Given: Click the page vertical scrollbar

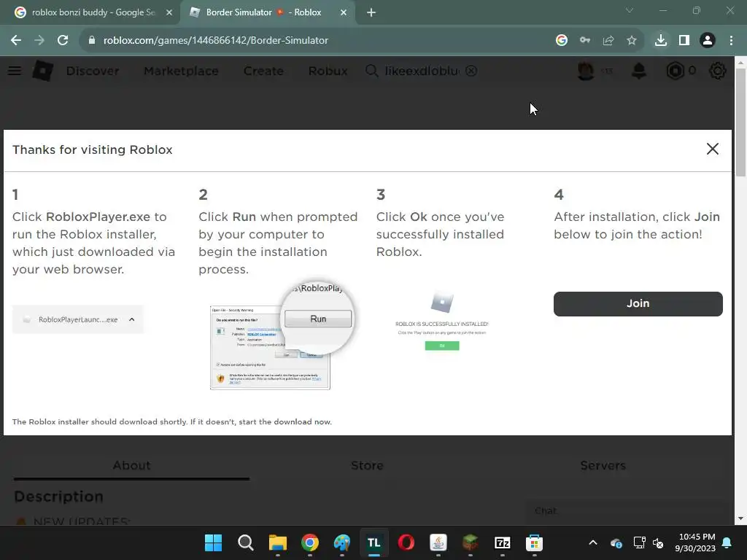Looking at the screenshot, I should click(x=740, y=122).
